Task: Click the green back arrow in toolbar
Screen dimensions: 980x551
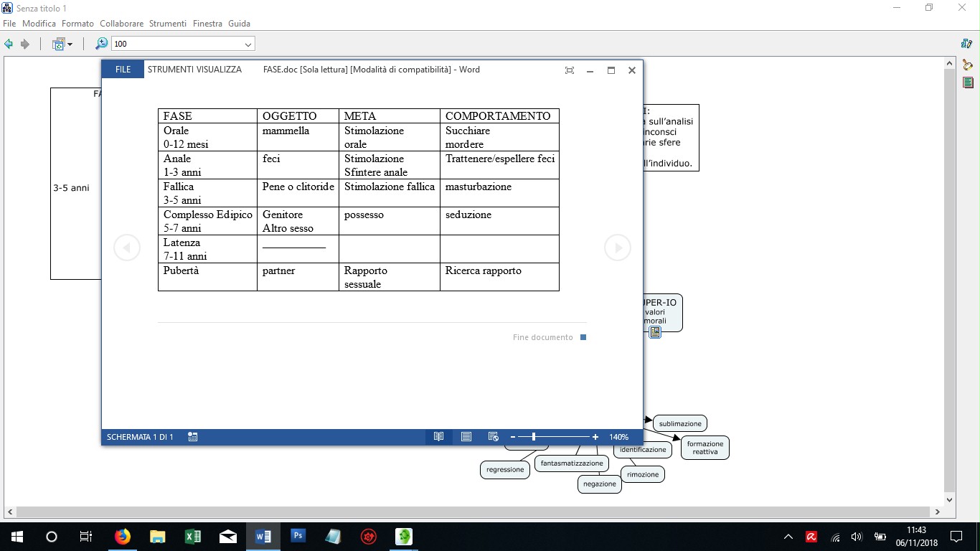Action: tap(9, 44)
